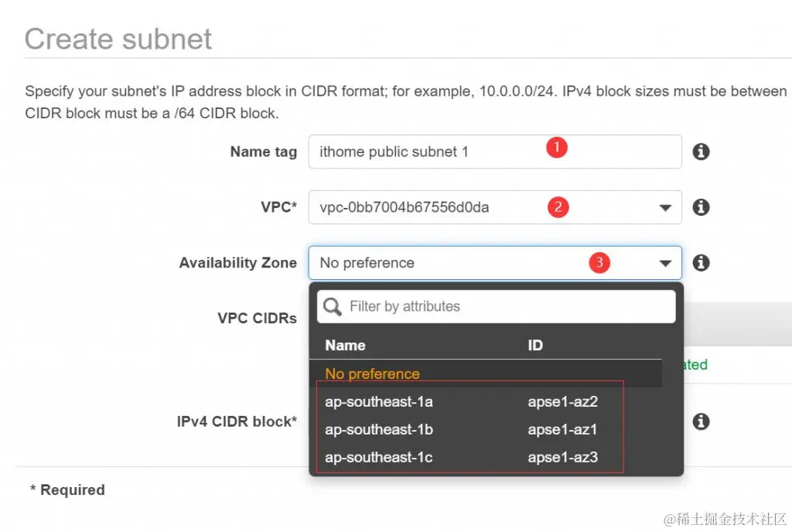Open the Availability Zone info icon
The image size is (792, 532).
pyautogui.click(x=701, y=262)
